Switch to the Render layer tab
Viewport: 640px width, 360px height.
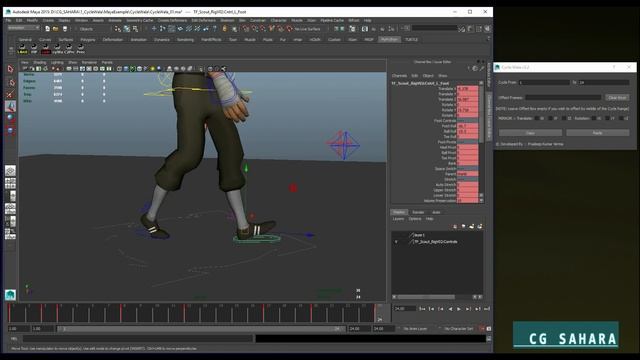point(418,212)
